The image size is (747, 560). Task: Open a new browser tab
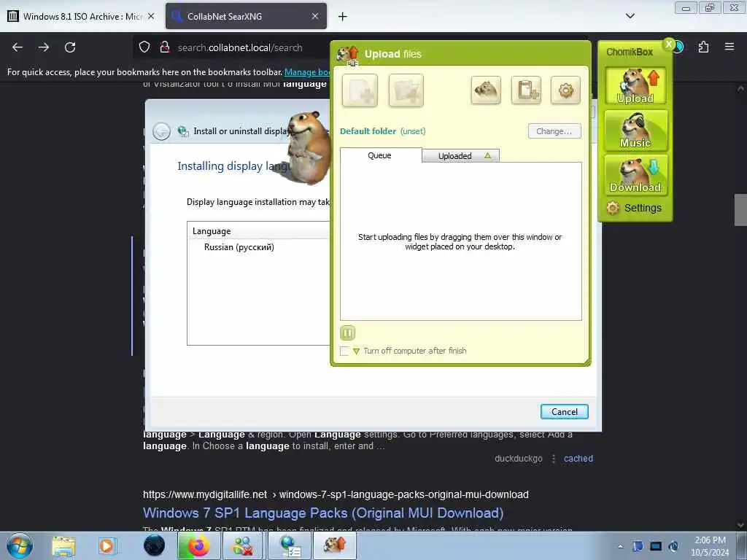coord(342,17)
